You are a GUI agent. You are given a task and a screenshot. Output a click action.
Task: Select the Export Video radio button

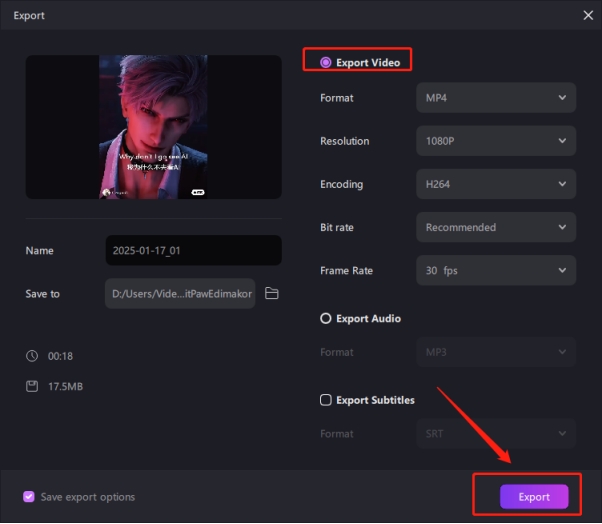click(x=326, y=63)
